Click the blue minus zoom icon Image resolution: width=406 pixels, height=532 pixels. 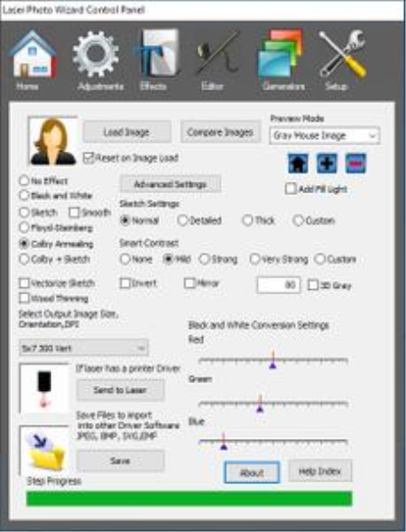[355, 163]
